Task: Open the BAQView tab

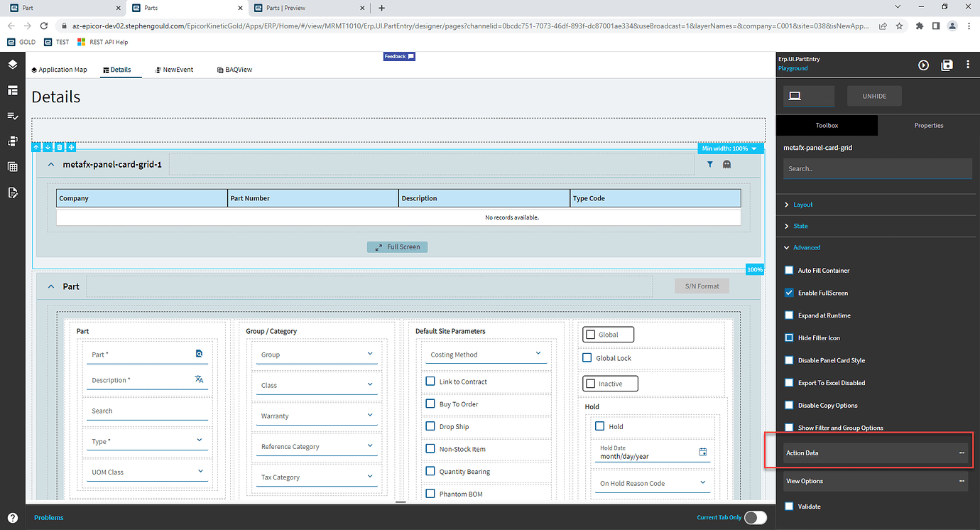Action: (234, 69)
